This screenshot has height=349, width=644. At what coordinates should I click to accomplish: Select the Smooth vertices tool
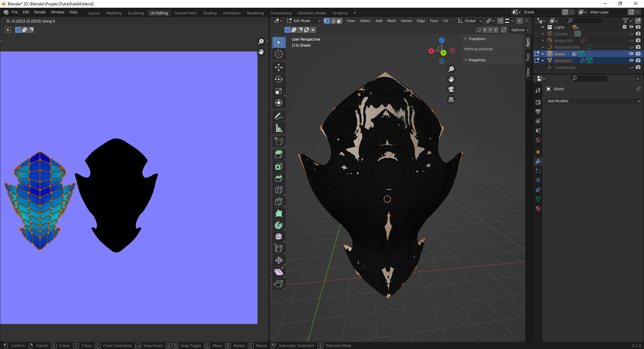pos(279,237)
